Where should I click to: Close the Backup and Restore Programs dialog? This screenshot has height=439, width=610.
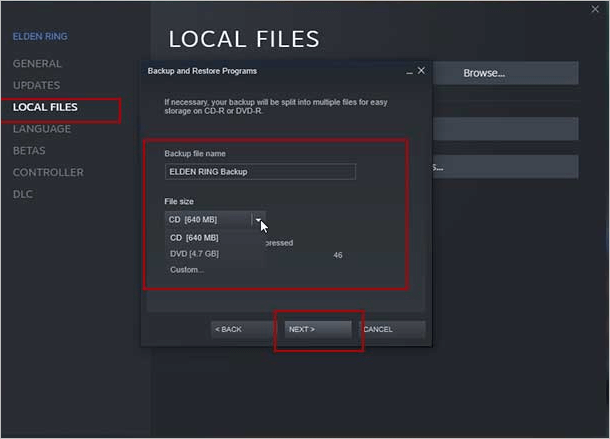tap(421, 71)
